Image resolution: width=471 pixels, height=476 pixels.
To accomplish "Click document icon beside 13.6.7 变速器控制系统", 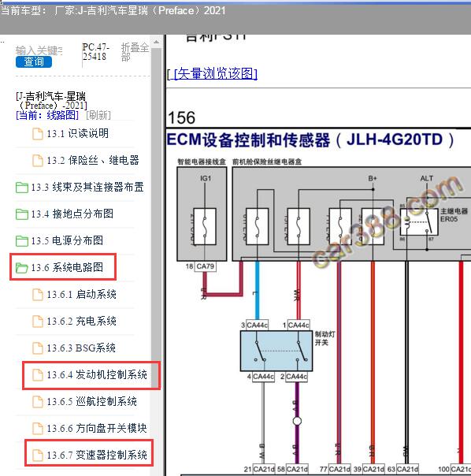I will pyautogui.click(x=38, y=456).
